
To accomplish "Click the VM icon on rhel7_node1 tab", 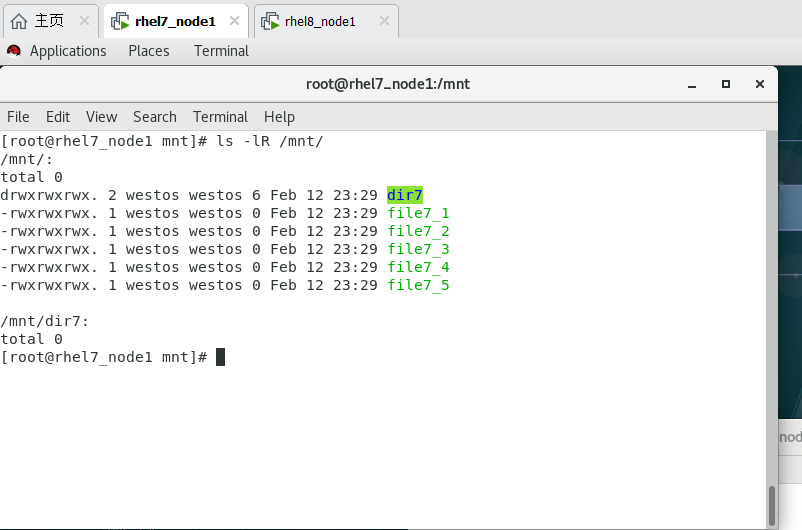I will (120, 21).
